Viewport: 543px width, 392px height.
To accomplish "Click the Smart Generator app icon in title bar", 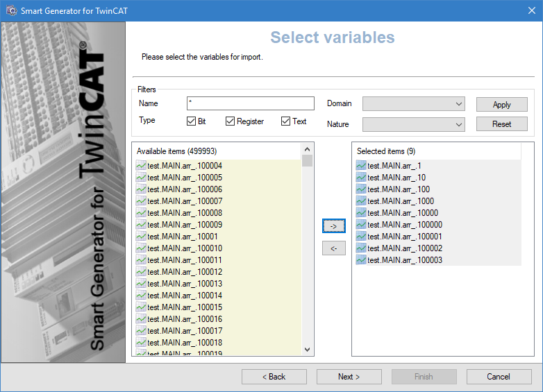I will tap(10, 10).
